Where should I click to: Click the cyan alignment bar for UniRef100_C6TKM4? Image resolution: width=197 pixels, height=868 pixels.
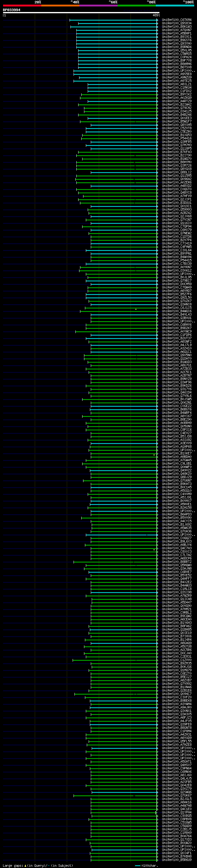click(114, 20)
